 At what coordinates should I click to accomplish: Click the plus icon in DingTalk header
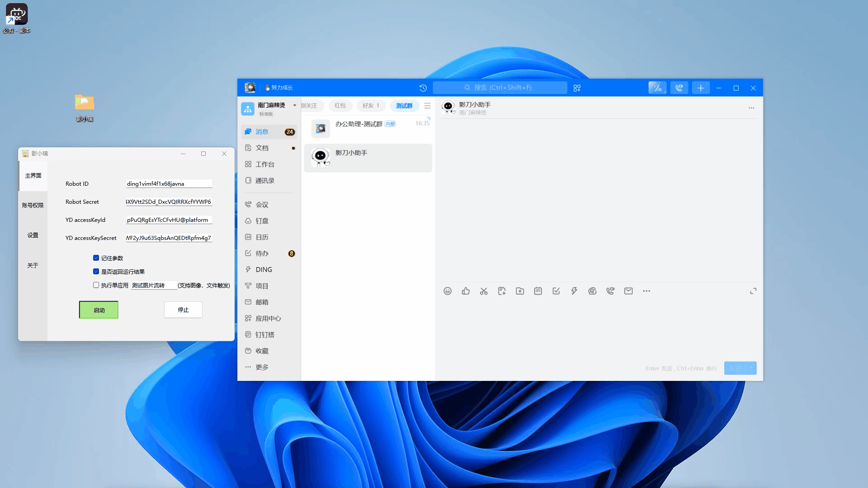click(x=701, y=88)
